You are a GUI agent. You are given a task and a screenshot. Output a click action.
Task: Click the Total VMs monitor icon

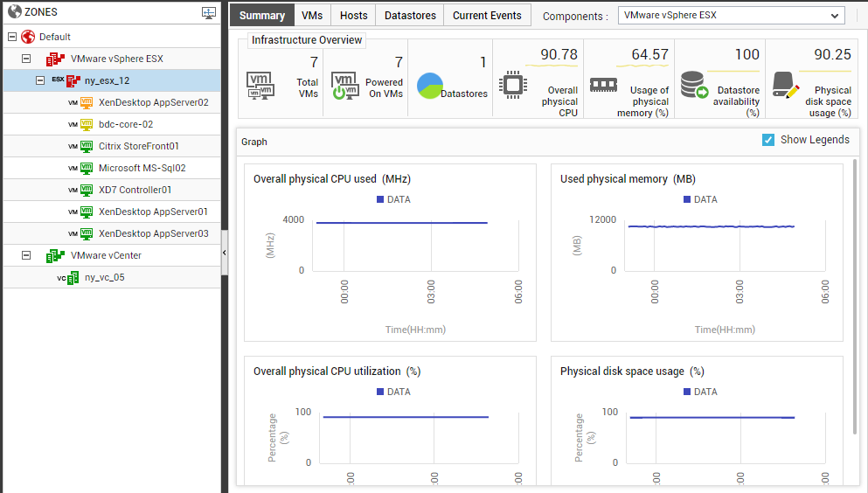coord(260,87)
